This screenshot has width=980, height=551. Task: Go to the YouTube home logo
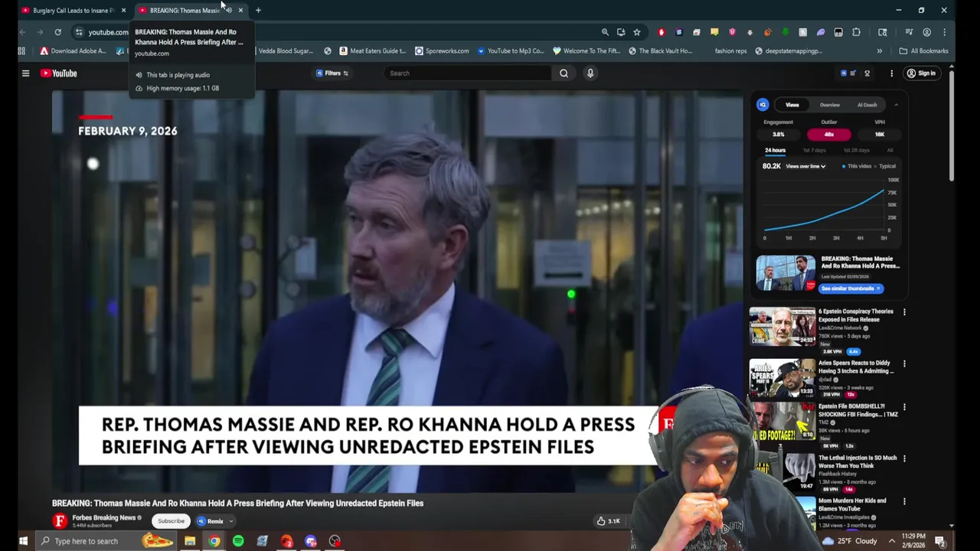click(59, 73)
